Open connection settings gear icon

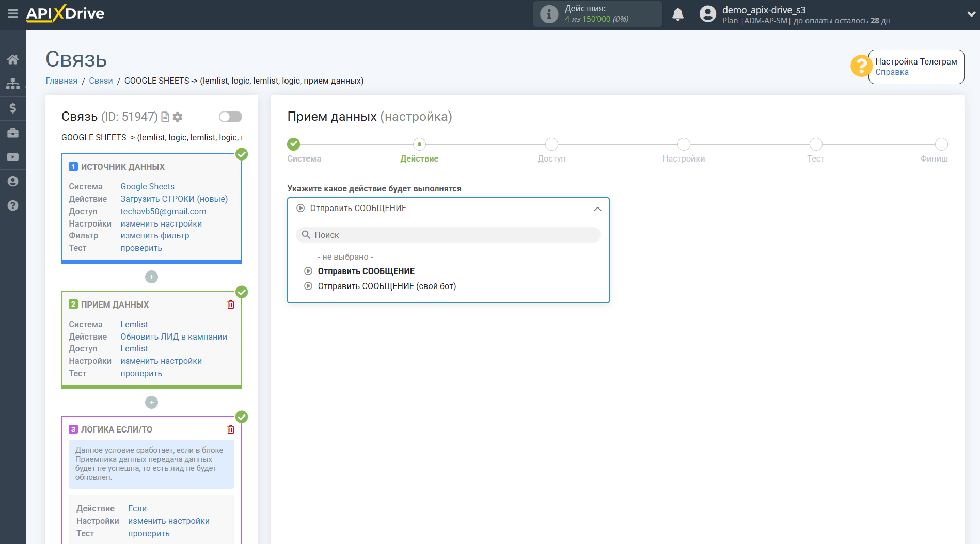[x=178, y=117]
